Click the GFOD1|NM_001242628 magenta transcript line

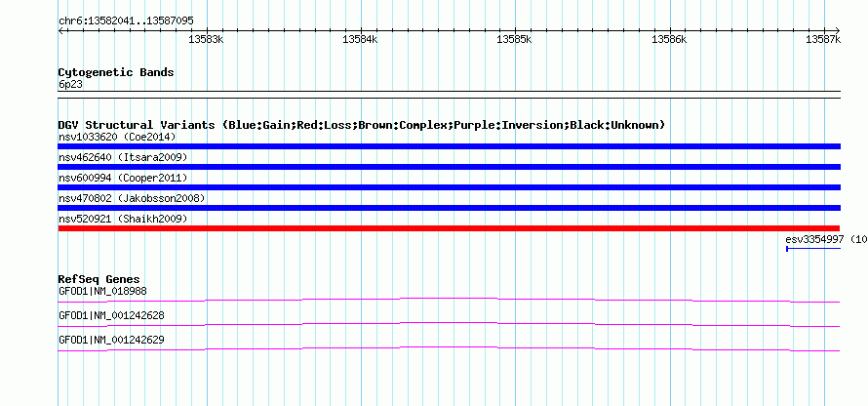[449, 324]
